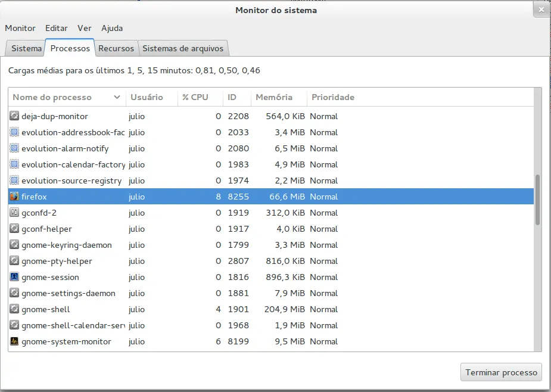Open the Monitor menu
The width and height of the screenshot is (551, 392).
20,28
